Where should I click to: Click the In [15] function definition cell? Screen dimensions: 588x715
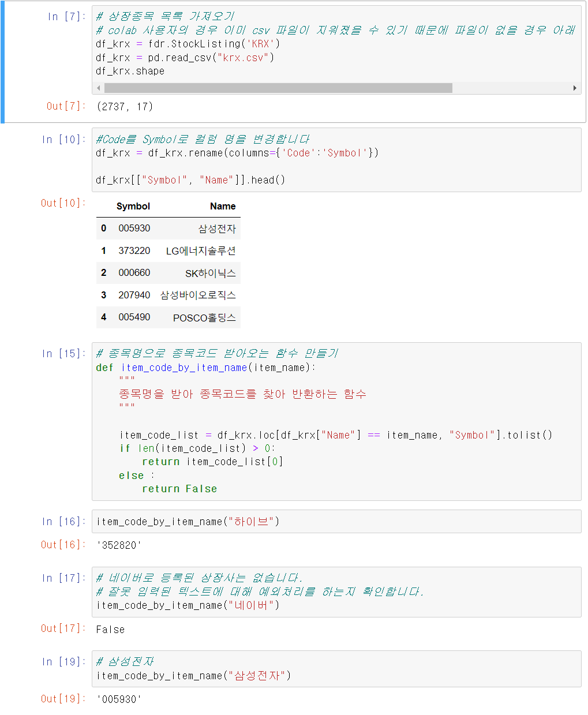click(336, 421)
